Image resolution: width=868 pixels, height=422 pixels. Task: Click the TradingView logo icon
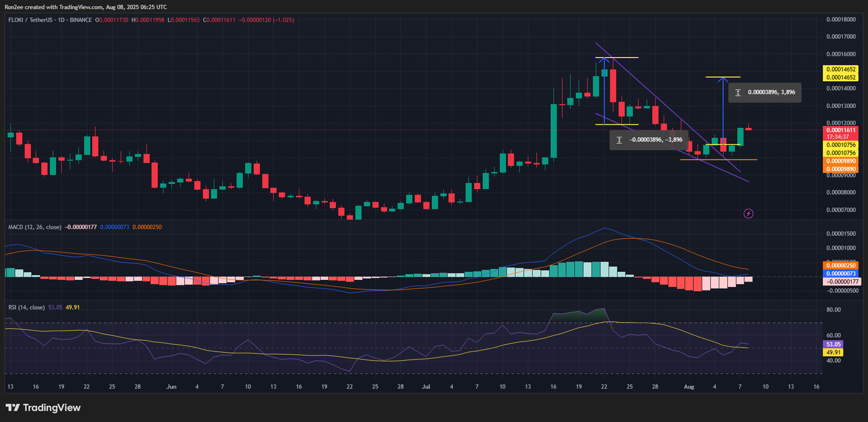tap(12, 408)
